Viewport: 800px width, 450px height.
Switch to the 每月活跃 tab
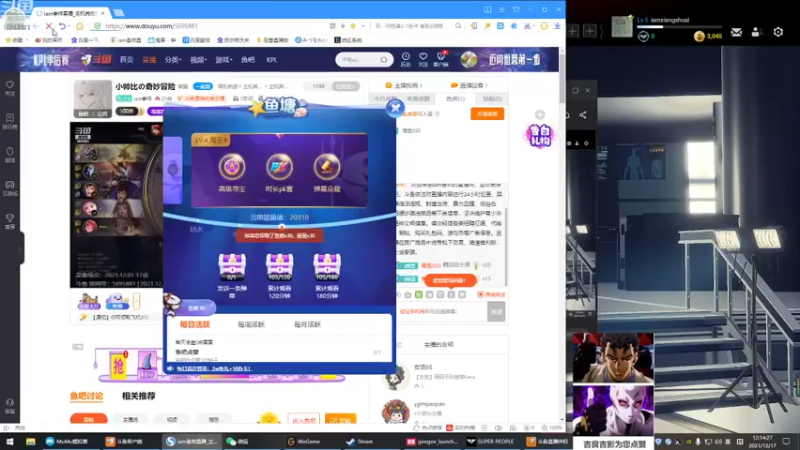[x=307, y=324]
